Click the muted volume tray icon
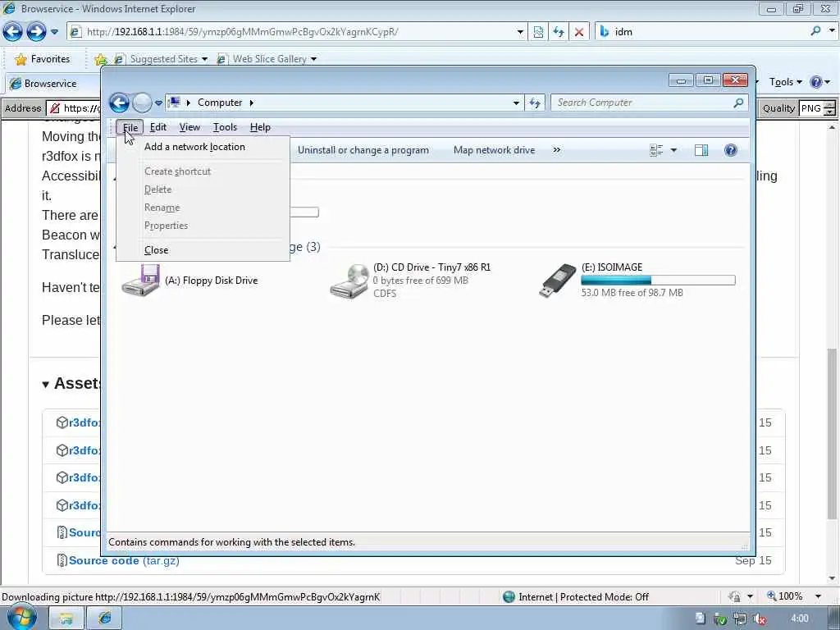840x630 pixels. click(760, 619)
